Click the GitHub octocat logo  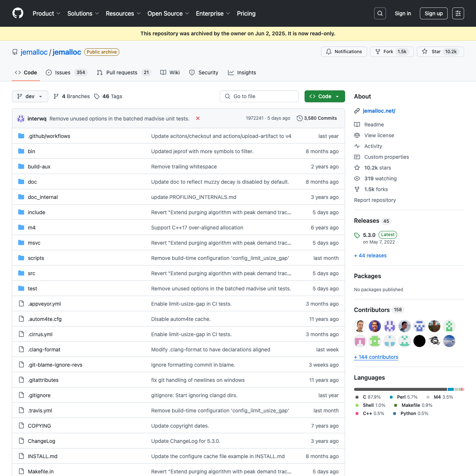[18, 13]
